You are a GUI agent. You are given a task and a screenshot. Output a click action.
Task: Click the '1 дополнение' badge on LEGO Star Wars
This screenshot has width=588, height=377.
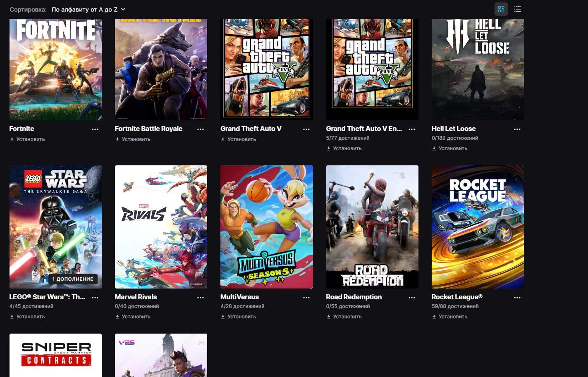[x=73, y=279]
